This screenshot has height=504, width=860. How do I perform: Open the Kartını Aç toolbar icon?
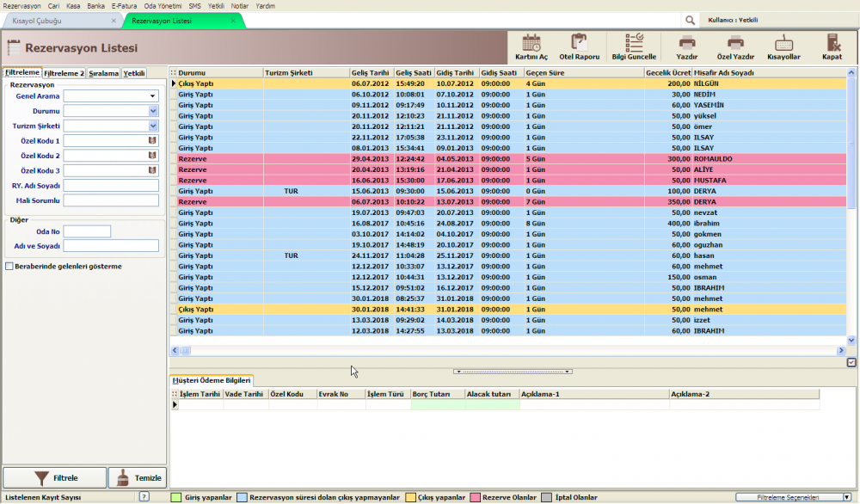point(531,47)
